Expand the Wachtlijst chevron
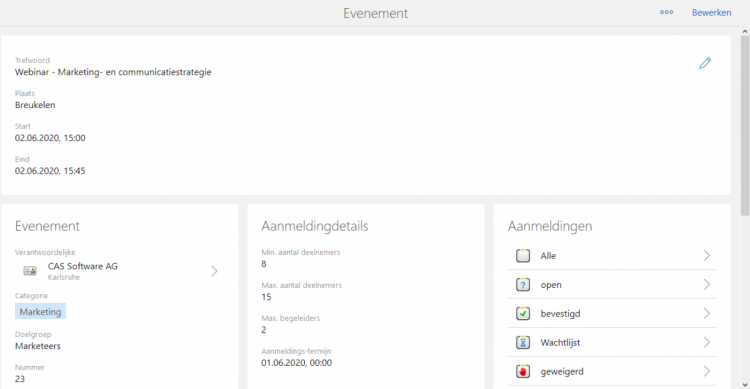Viewport: 750px width, 389px height. pos(706,343)
